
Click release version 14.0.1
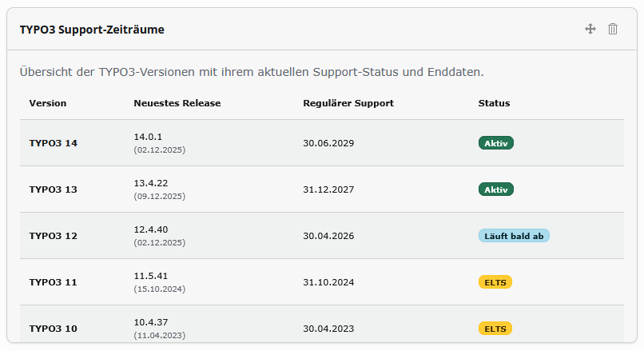click(x=148, y=137)
